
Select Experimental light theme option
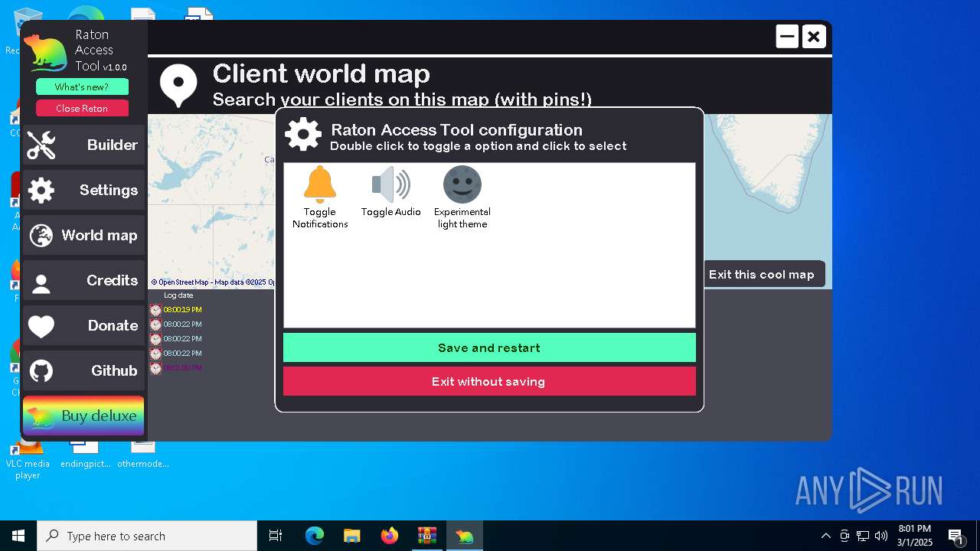462,197
